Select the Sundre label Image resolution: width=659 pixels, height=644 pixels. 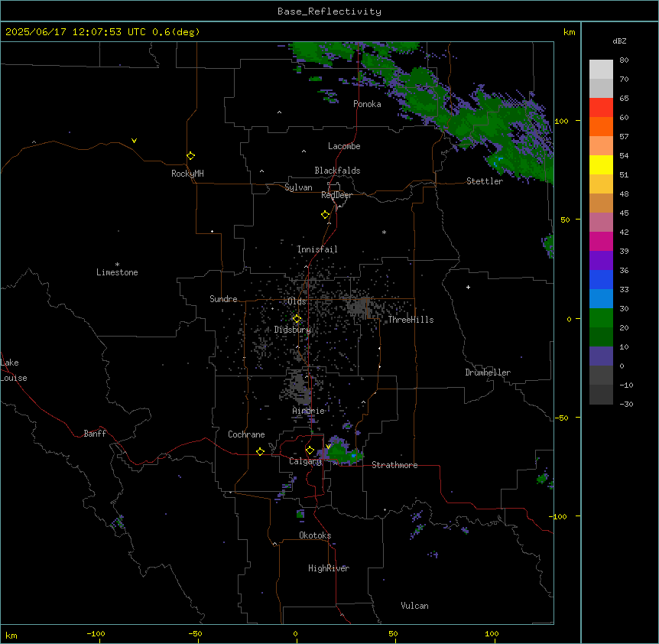coord(223,299)
